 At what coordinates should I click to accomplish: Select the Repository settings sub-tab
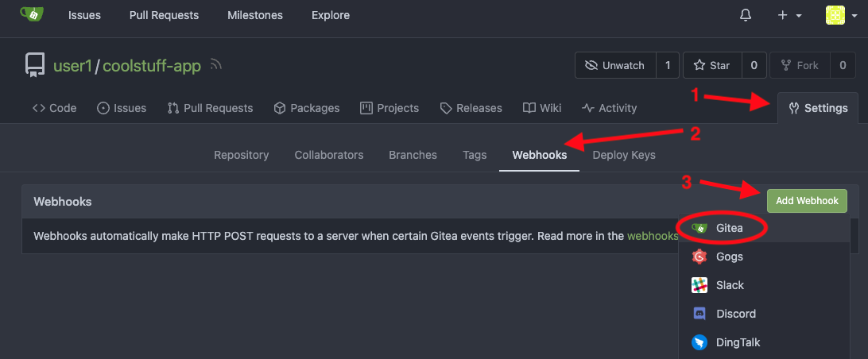[x=242, y=155]
